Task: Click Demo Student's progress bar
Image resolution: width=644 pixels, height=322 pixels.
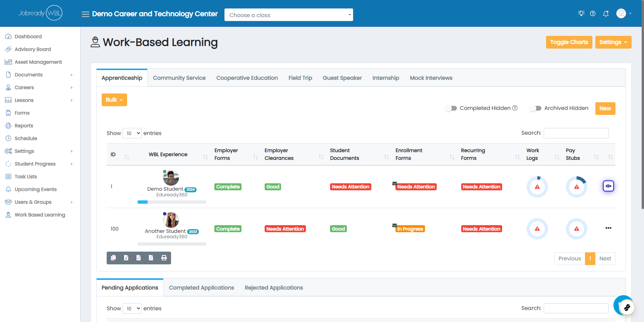Action: coord(172,202)
